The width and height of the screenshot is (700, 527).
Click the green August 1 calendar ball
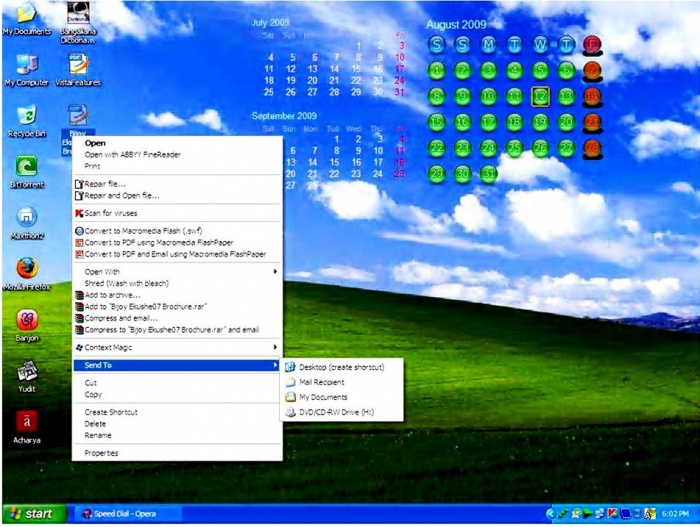point(437,70)
